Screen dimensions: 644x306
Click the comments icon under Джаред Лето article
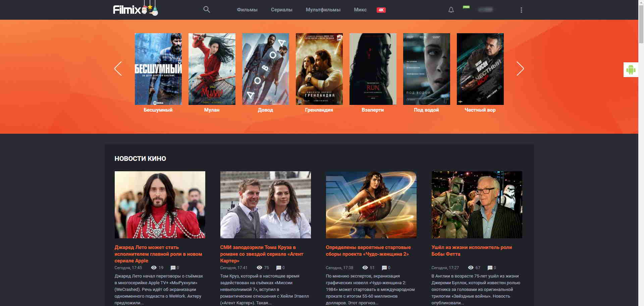click(173, 268)
